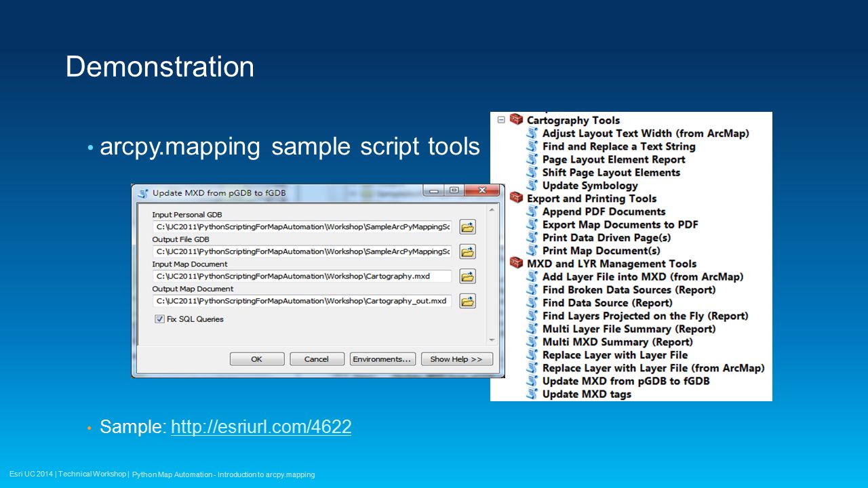Click script icon beside Page Layout Element Report
This screenshot has height=488, width=868.
pyautogui.click(x=532, y=159)
